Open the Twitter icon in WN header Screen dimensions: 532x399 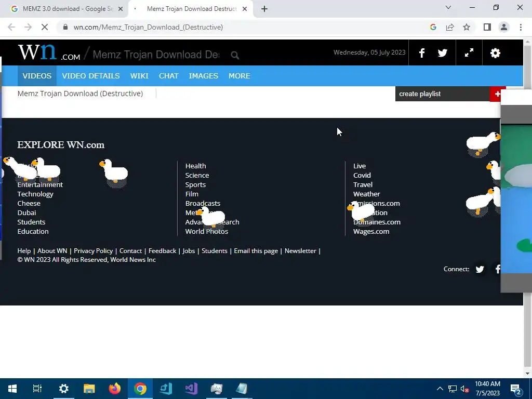(x=442, y=53)
